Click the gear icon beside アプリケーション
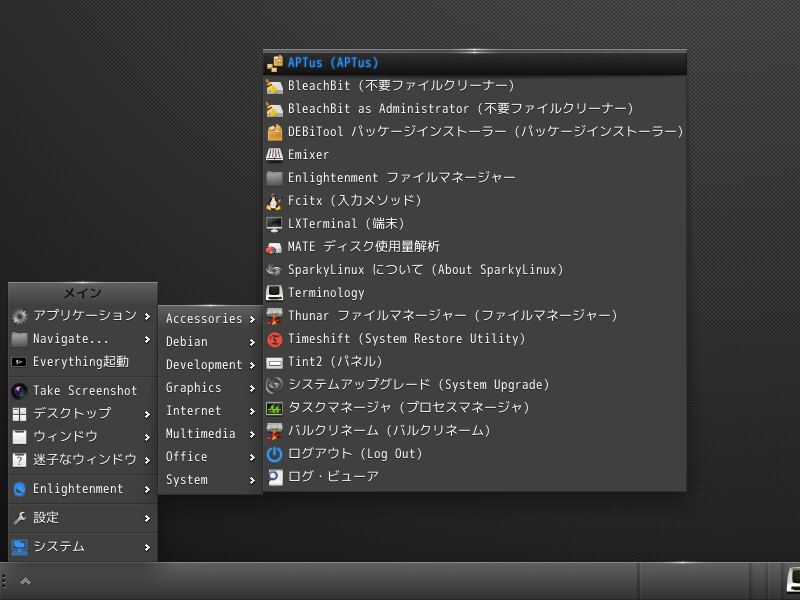800x600 pixels. click(19, 316)
